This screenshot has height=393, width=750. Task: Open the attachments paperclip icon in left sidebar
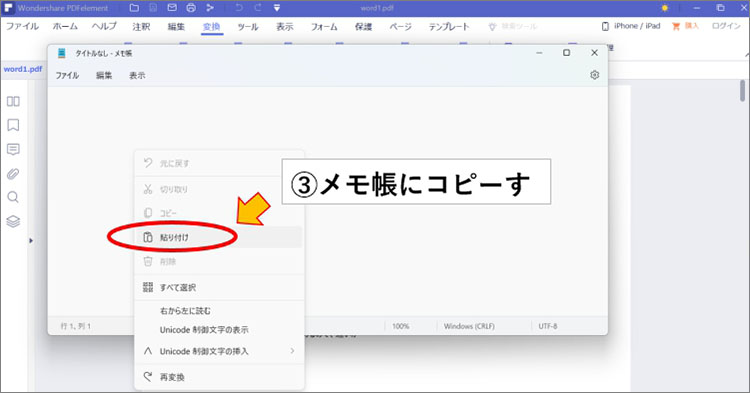pyautogui.click(x=13, y=174)
